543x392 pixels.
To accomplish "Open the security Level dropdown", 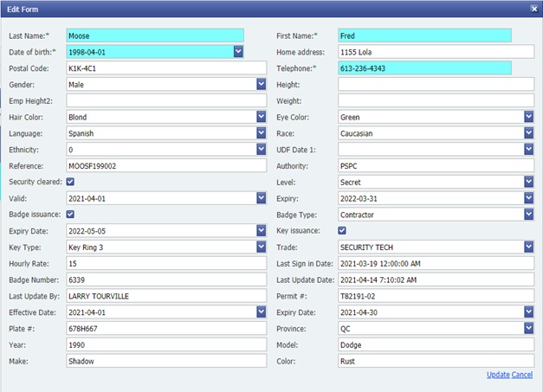I will point(528,182).
